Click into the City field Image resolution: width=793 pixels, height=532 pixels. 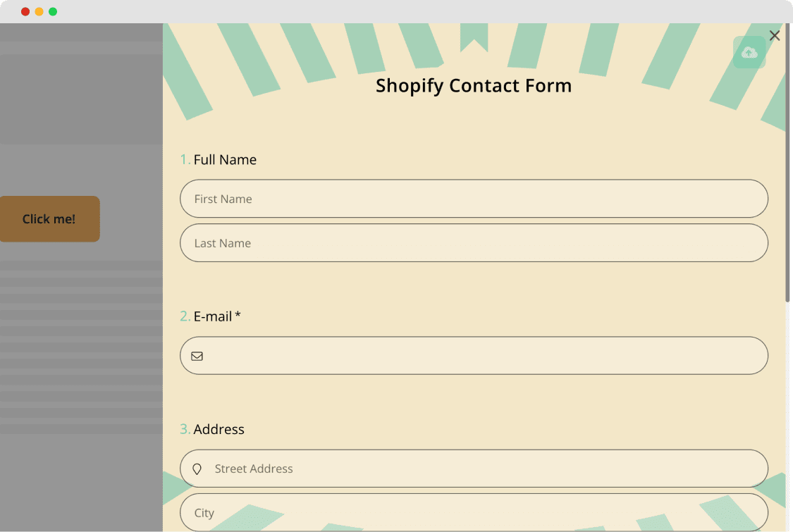474,513
